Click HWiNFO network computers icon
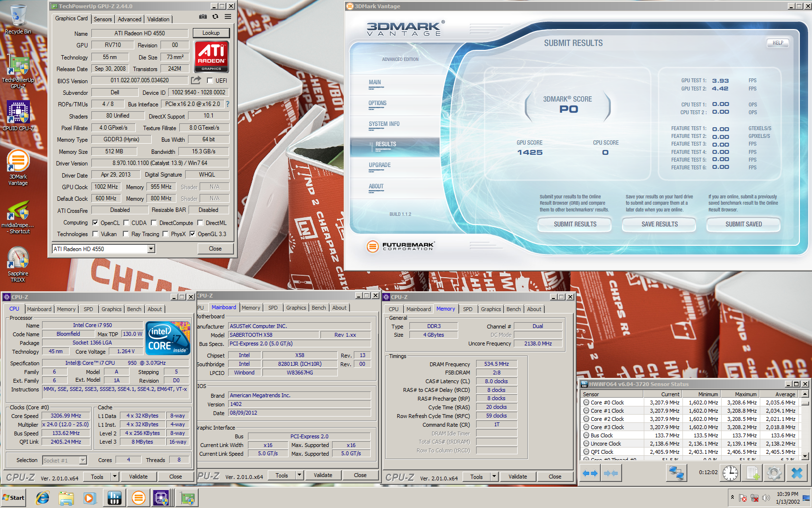The height and width of the screenshot is (508, 812). 676,473
